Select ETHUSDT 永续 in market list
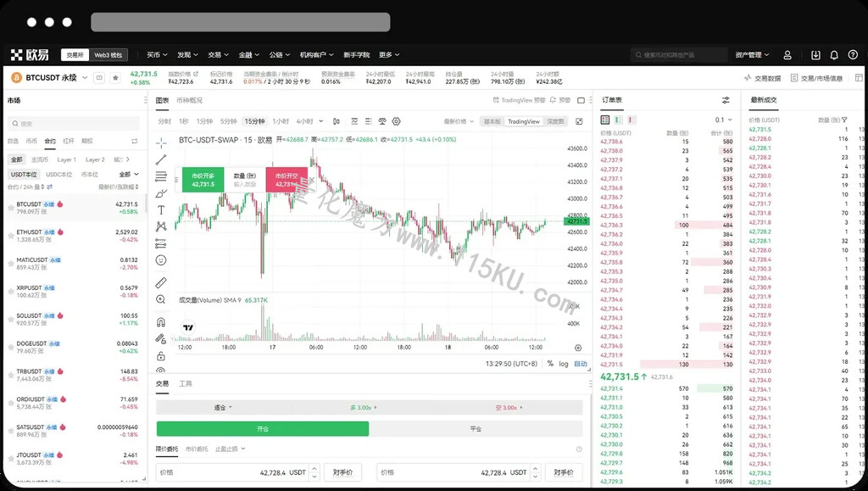This screenshot has height=491, width=868. 74,236
